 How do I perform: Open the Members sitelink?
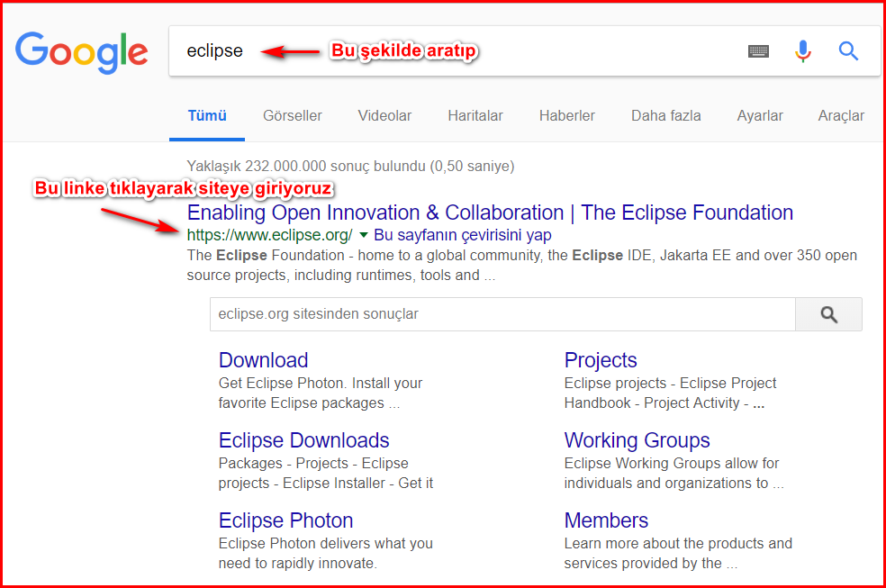pyautogui.click(x=606, y=520)
